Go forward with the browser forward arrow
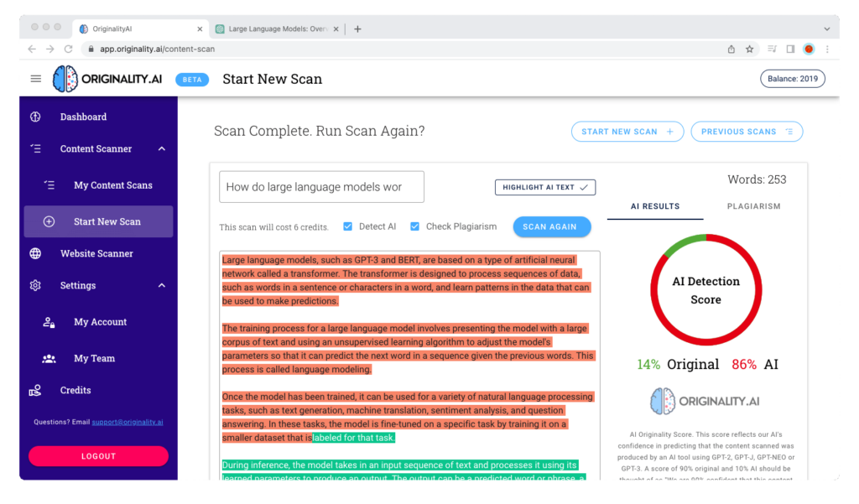The height and width of the screenshot is (504, 859). [49, 49]
